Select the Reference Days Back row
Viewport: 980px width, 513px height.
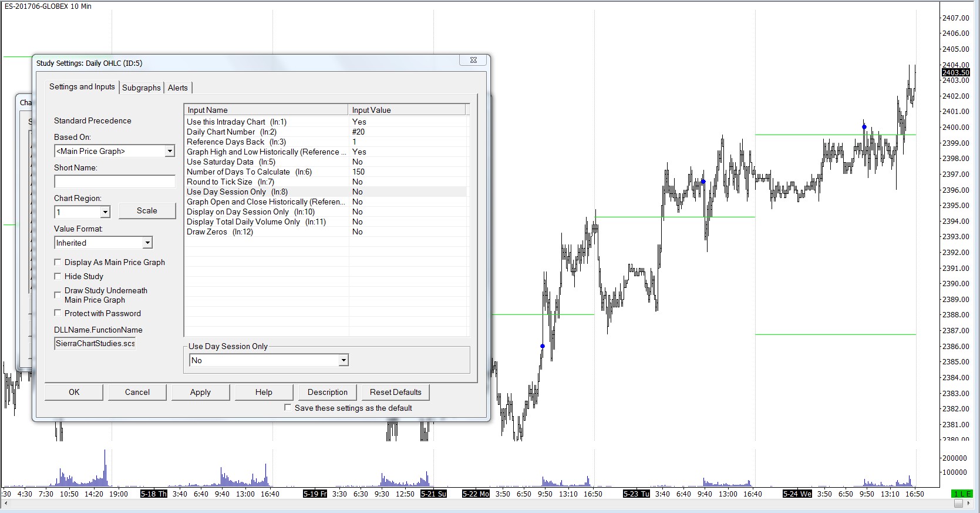pos(326,142)
